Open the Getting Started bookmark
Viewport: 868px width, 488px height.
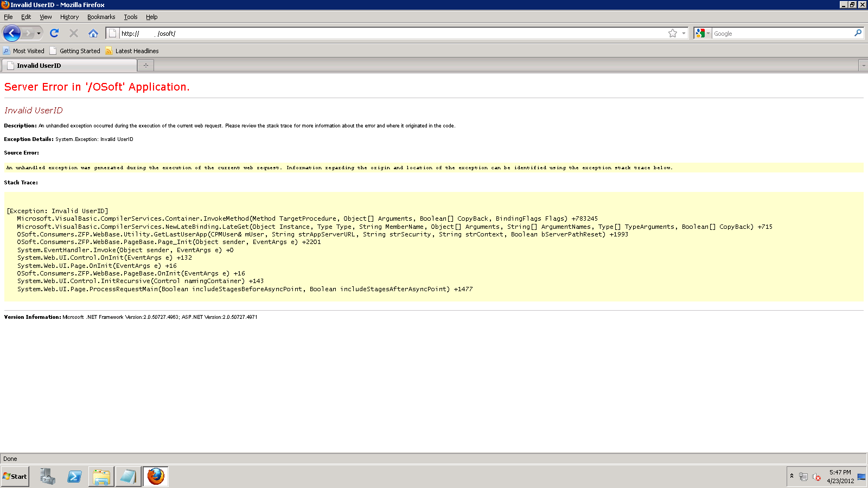pos(75,51)
